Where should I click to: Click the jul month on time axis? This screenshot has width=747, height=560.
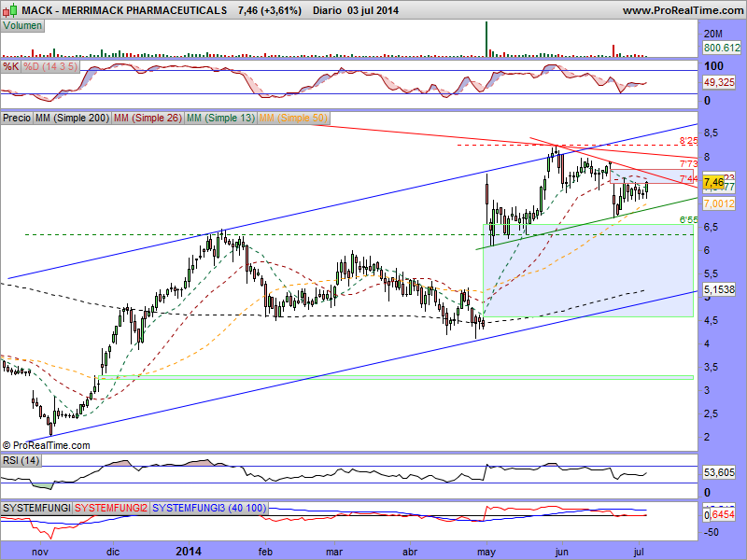click(x=639, y=552)
